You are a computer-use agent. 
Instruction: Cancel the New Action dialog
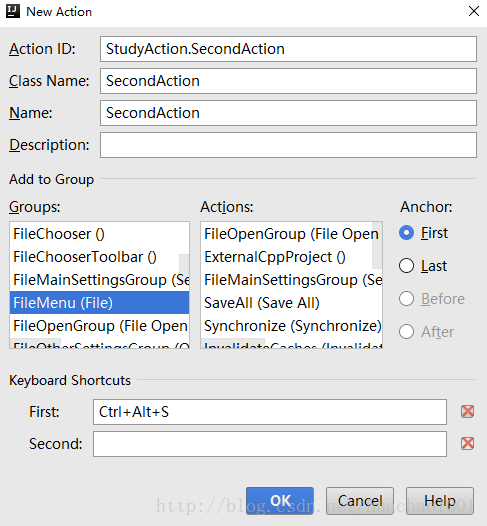point(360,501)
